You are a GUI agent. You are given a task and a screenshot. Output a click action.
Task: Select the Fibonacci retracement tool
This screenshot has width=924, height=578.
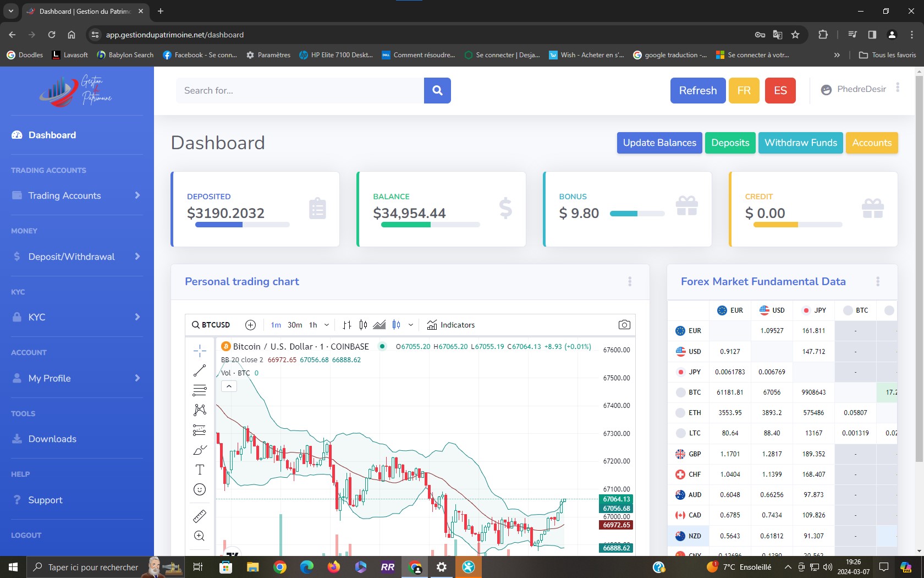(200, 390)
